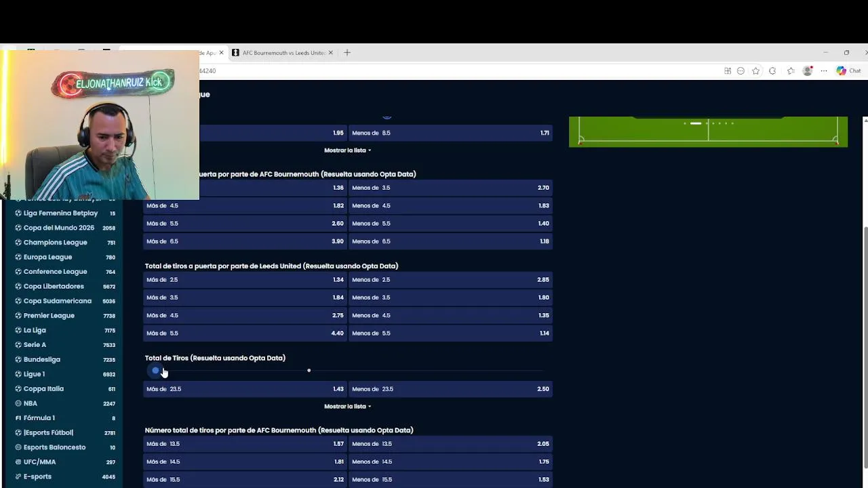This screenshot has width=868, height=488.
Task: Open browser split screen icon
Action: (728, 70)
